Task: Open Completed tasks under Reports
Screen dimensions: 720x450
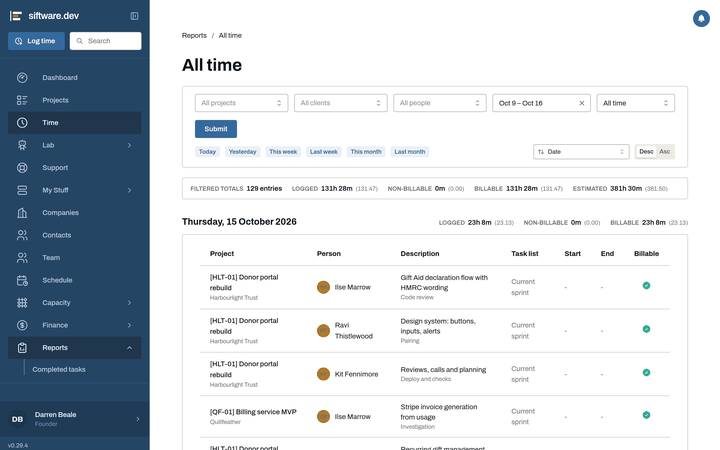Action: 59,369
